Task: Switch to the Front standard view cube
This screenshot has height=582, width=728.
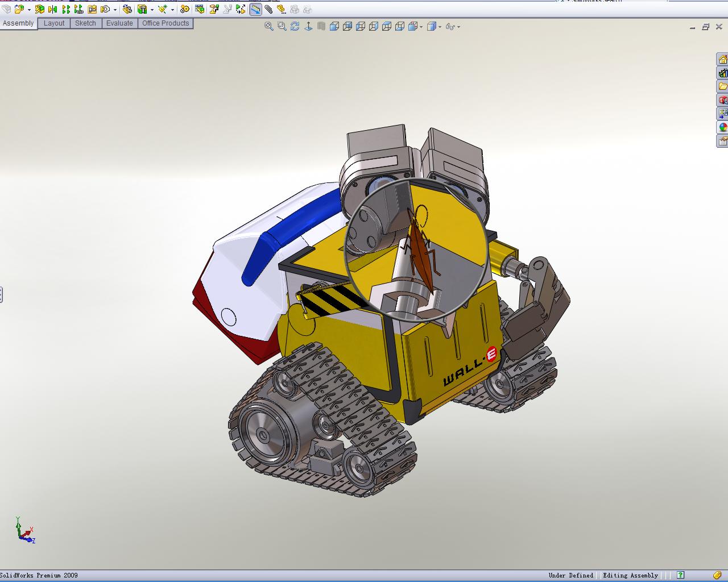Action: point(334,26)
